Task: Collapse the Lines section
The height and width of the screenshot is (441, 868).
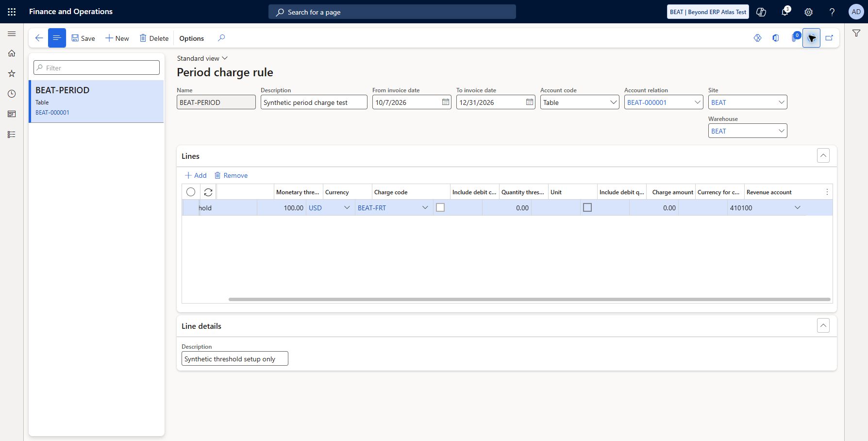Action: [x=823, y=156]
